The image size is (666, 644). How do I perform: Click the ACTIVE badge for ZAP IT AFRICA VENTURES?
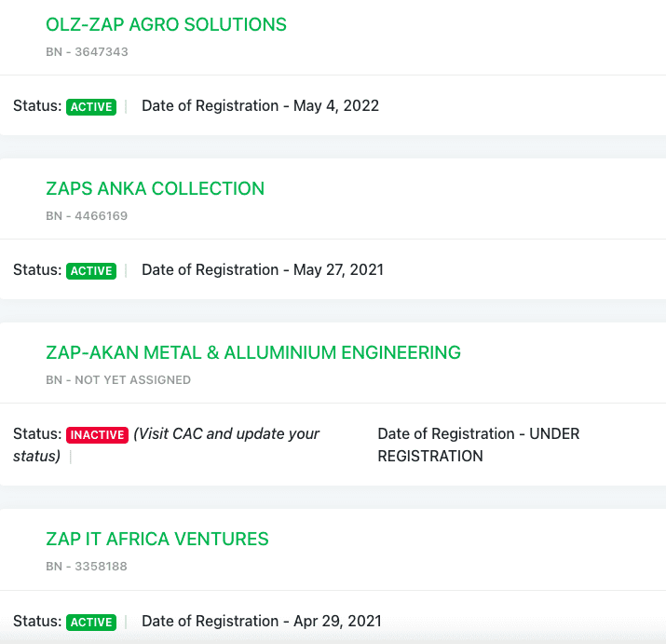pos(91,623)
